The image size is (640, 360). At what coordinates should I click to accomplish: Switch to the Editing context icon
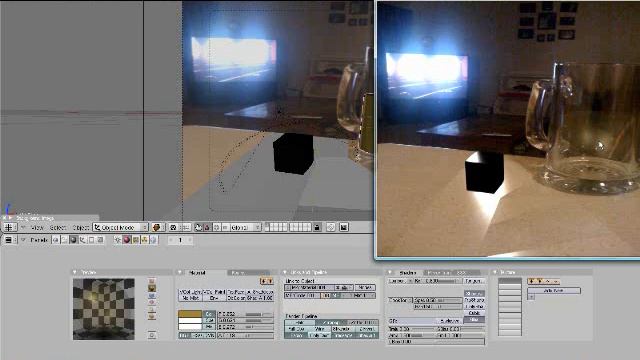click(x=91, y=240)
